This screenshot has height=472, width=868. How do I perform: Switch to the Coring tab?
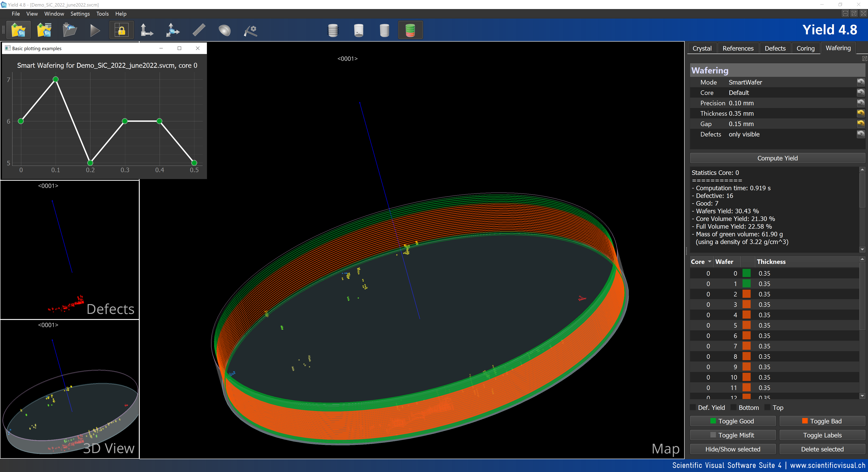coord(805,48)
